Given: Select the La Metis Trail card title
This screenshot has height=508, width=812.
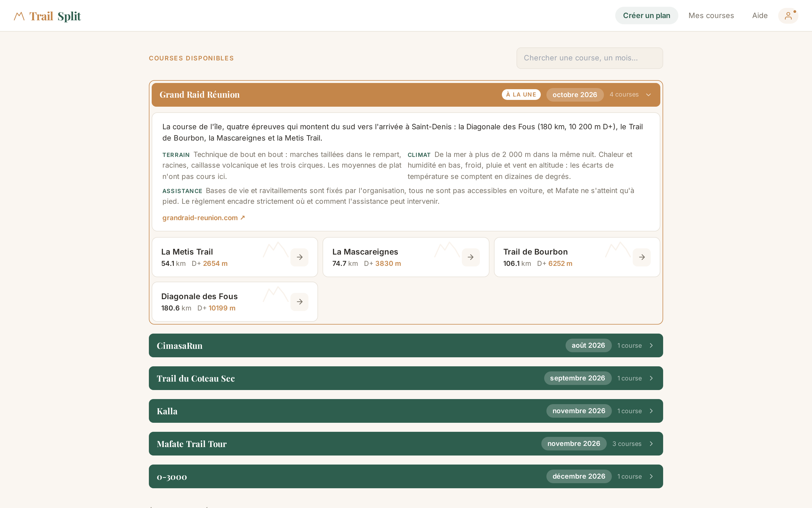Looking at the screenshot, I should (x=187, y=252).
